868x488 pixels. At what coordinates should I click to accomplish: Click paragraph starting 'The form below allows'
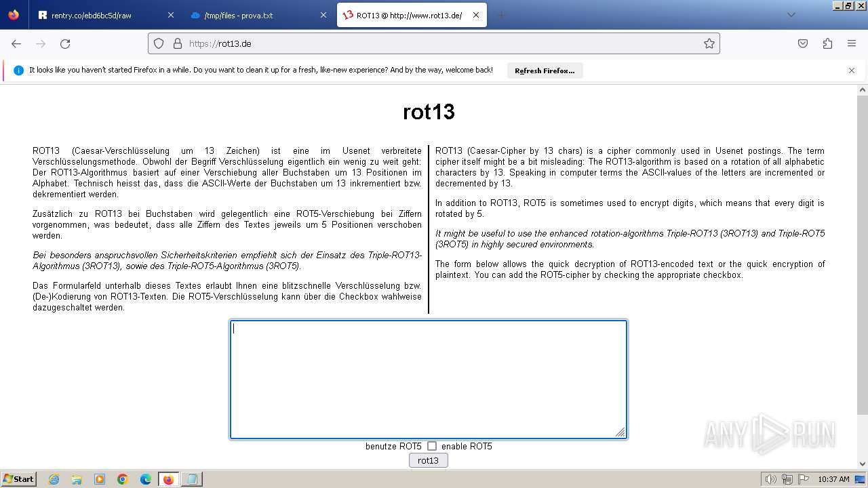pyautogui.click(x=630, y=269)
